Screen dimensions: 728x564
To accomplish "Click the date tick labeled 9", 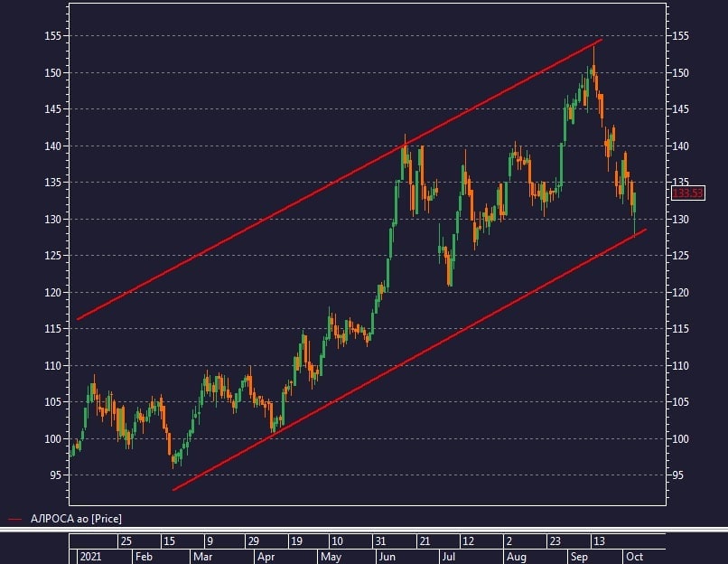I will click(x=210, y=541).
